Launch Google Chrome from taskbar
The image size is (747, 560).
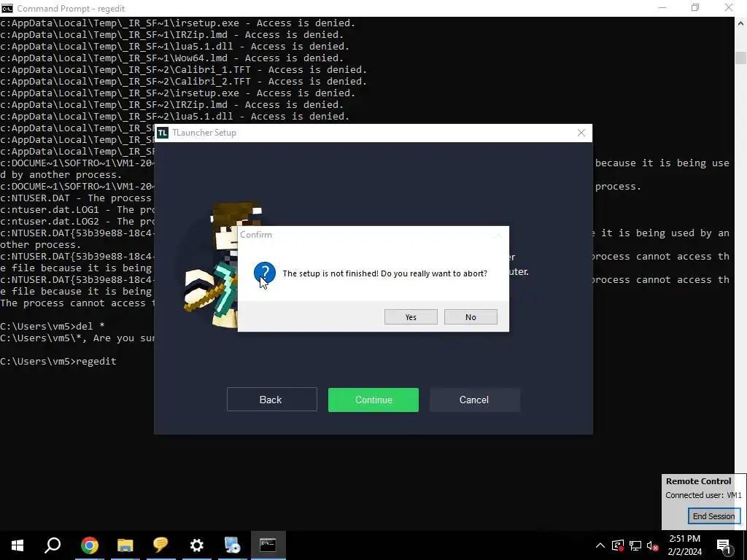pos(90,545)
